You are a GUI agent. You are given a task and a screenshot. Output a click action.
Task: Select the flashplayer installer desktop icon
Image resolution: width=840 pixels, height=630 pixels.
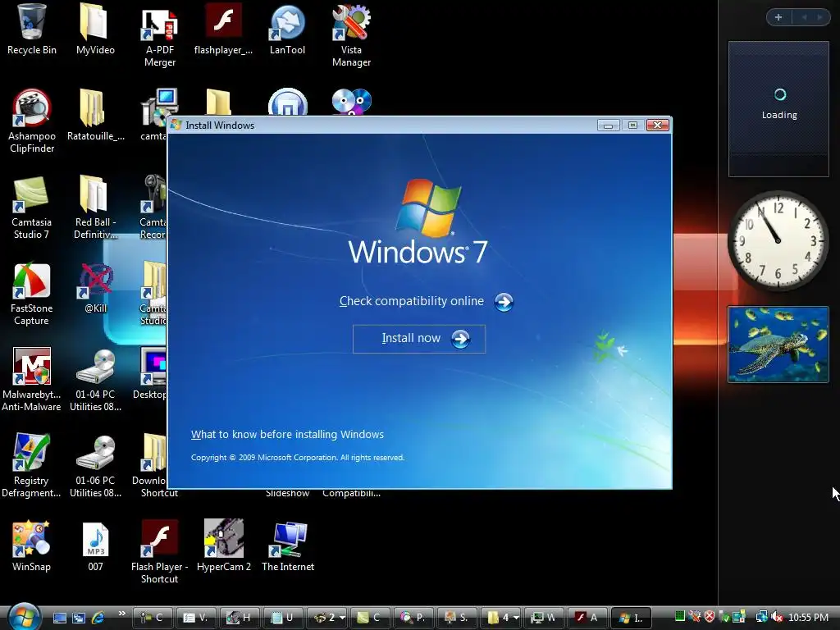click(223, 30)
